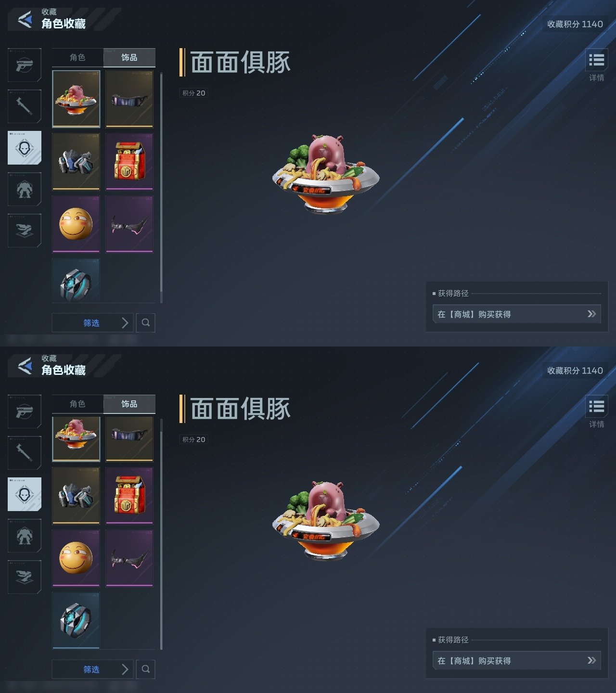Click the character head category in upper screen

click(25, 148)
